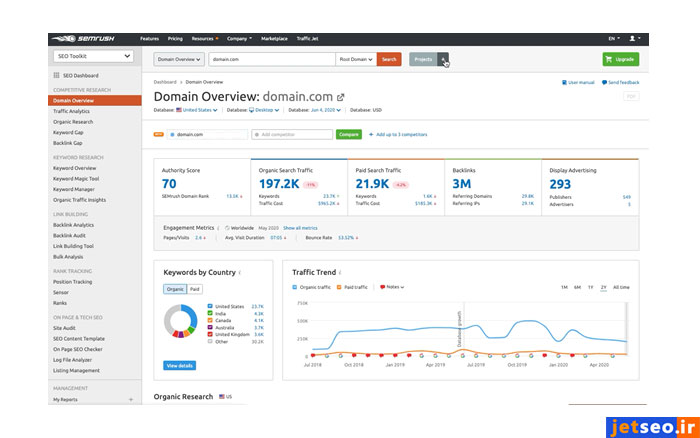Toggle India checkbox in country legend
This screenshot has height=438, width=700.
[210, 313]
